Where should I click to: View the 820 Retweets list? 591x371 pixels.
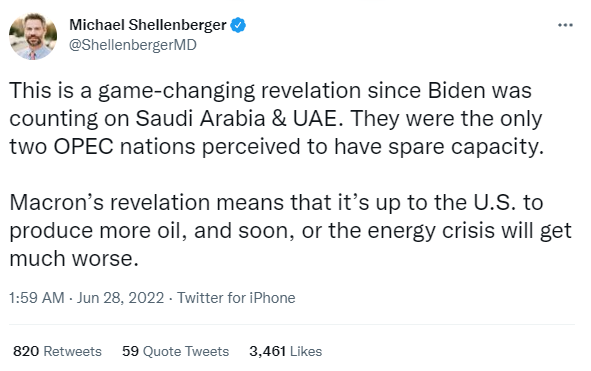[57, 351]
